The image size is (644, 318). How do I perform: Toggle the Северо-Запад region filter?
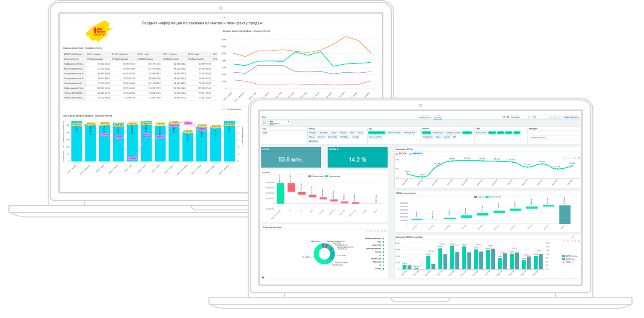point(453,133)
